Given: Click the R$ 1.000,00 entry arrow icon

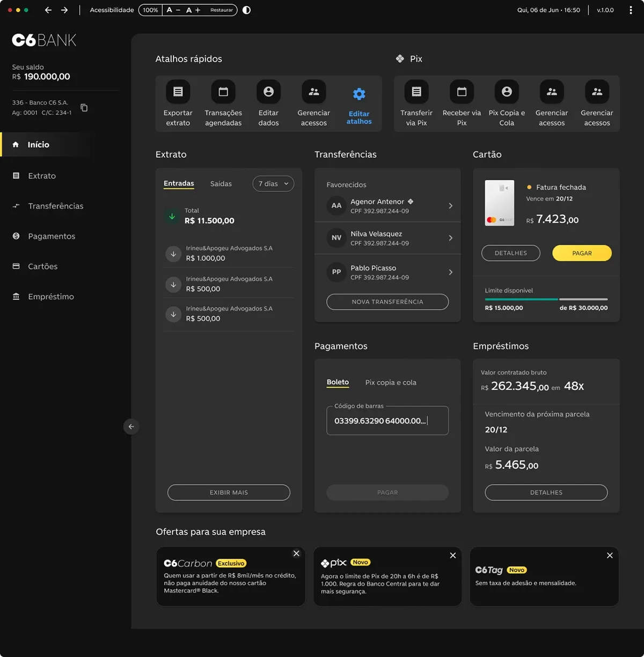Looking at the screenshot, I should [x=173, y=254].
